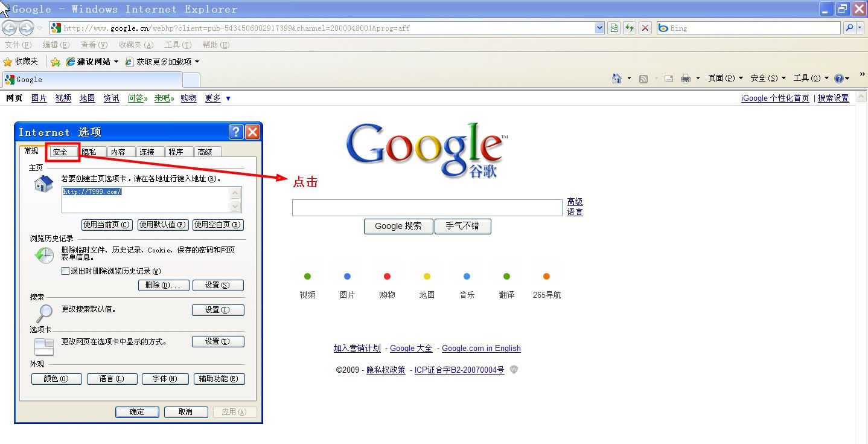Click into the Google search field
868x444 pixels.
tap(427, 207)
